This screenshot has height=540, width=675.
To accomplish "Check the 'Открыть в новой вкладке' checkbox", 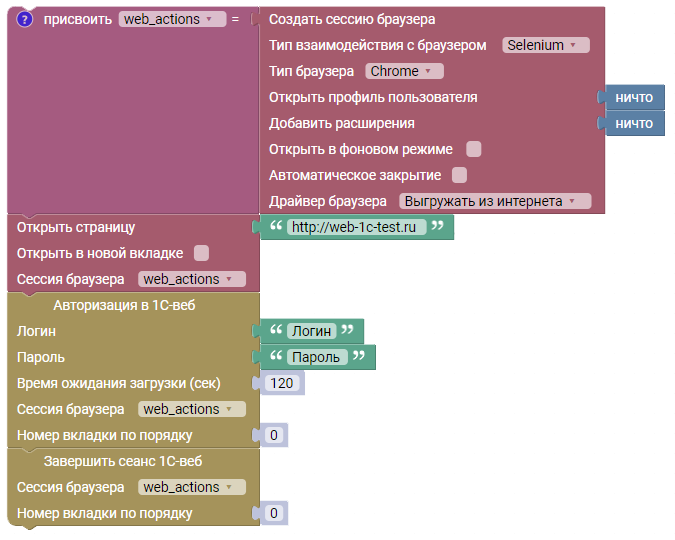I will coord(201,253).
